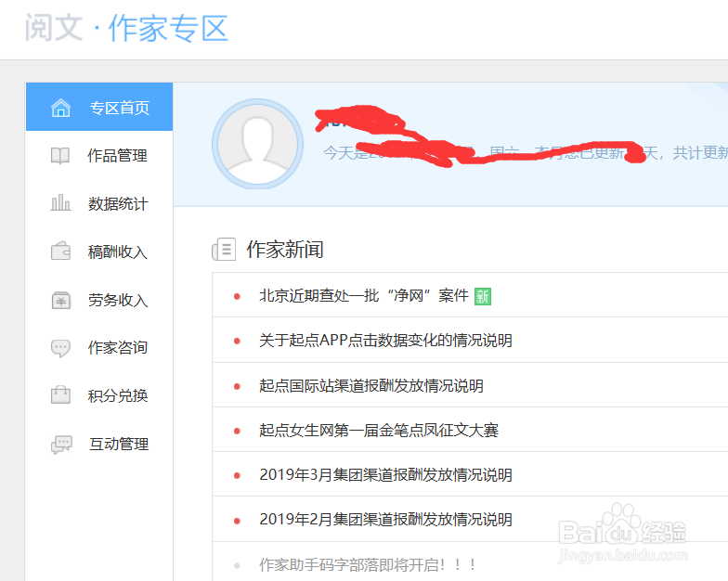The height and width of the screenshot is (581, 728).
Task: Select 劳务收入 in the sidebar
Action: pos(99,300)
